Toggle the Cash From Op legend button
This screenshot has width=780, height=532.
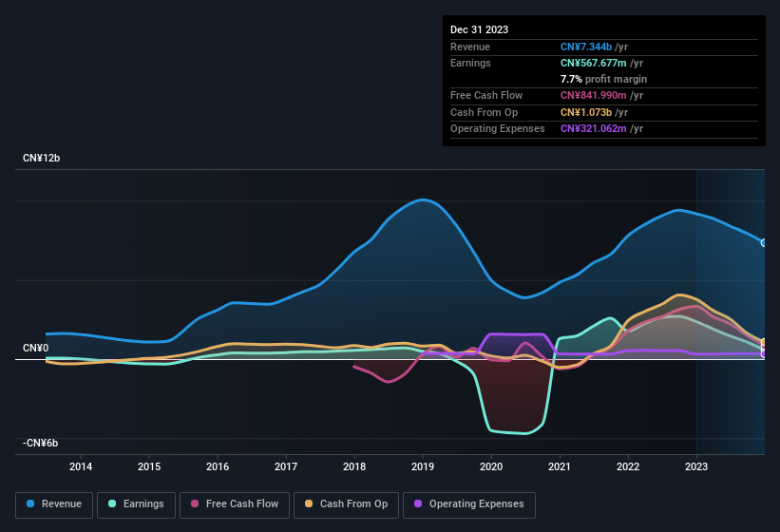point(346,504)
